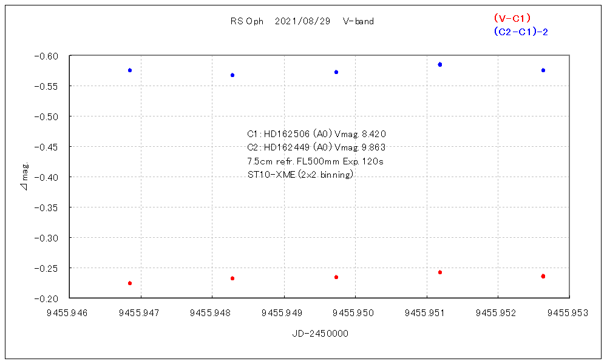Select the earliest blue data point

point(130,70)
